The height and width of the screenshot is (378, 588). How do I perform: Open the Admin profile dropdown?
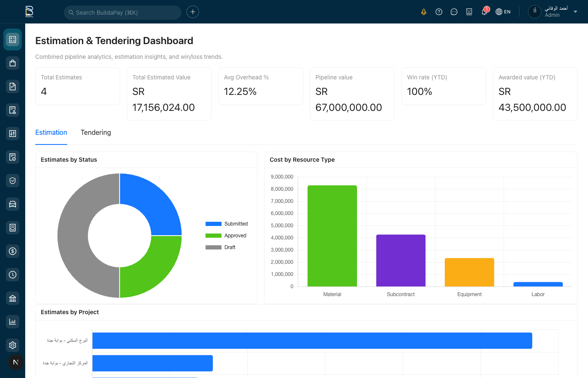click(552, 12)
